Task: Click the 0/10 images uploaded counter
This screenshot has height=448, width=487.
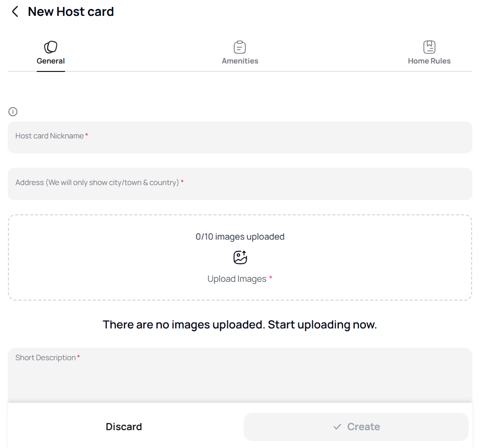Action: [240, 237]
